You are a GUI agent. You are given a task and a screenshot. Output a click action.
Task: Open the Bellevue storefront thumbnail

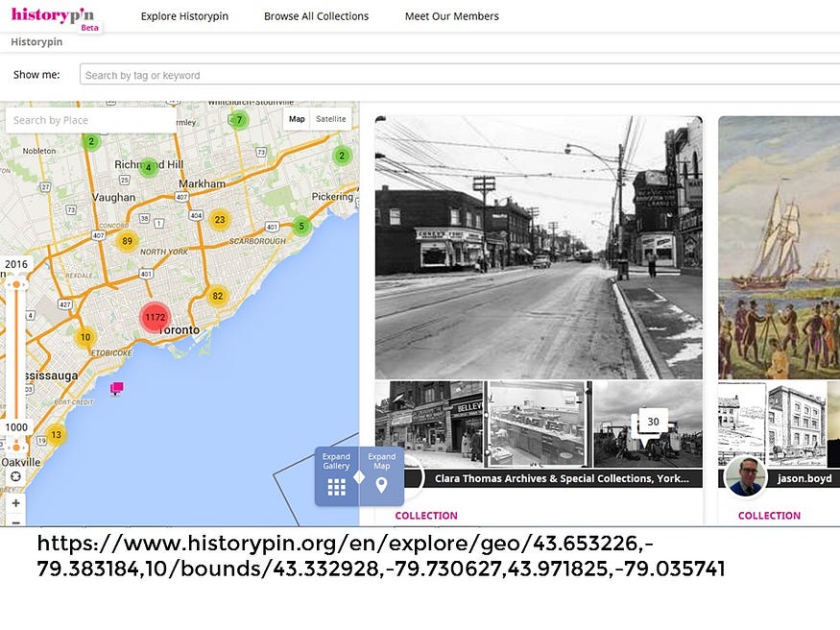coord(430,424)
